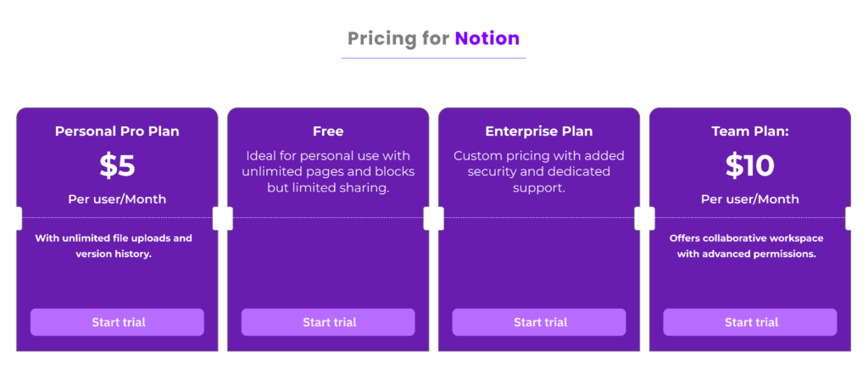Click 'Per user/Month' under the $5 price
This screenshot has height=379, width=868.
117,199
